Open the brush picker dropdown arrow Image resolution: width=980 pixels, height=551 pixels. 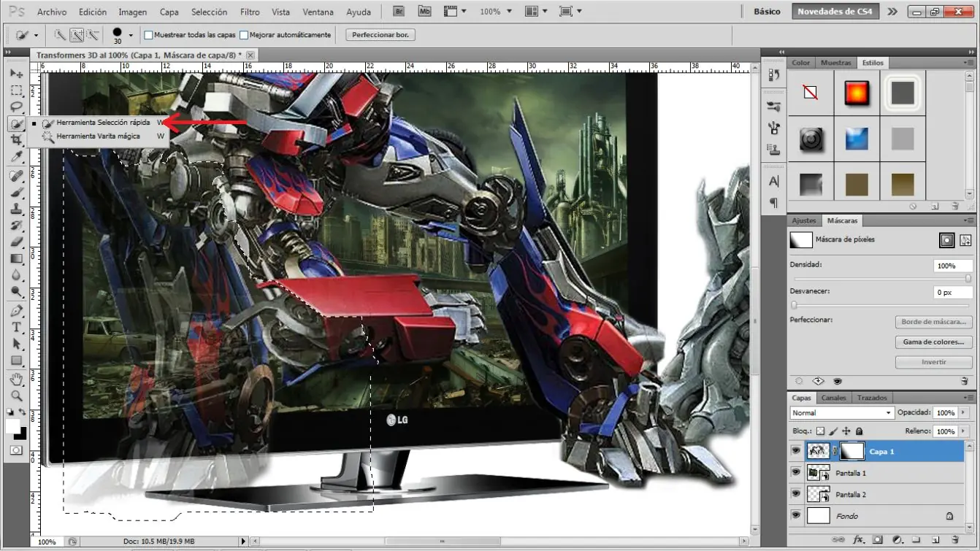(x=131, y=35)
